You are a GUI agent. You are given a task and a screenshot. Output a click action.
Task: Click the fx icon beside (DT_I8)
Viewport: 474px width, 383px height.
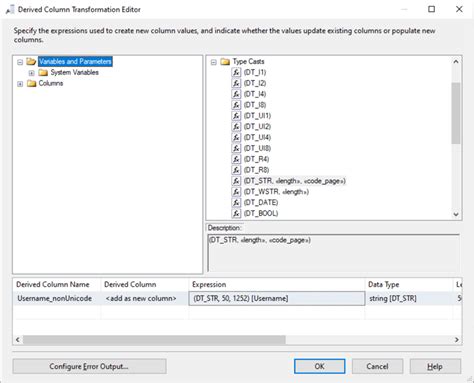[x=236, y=105]
